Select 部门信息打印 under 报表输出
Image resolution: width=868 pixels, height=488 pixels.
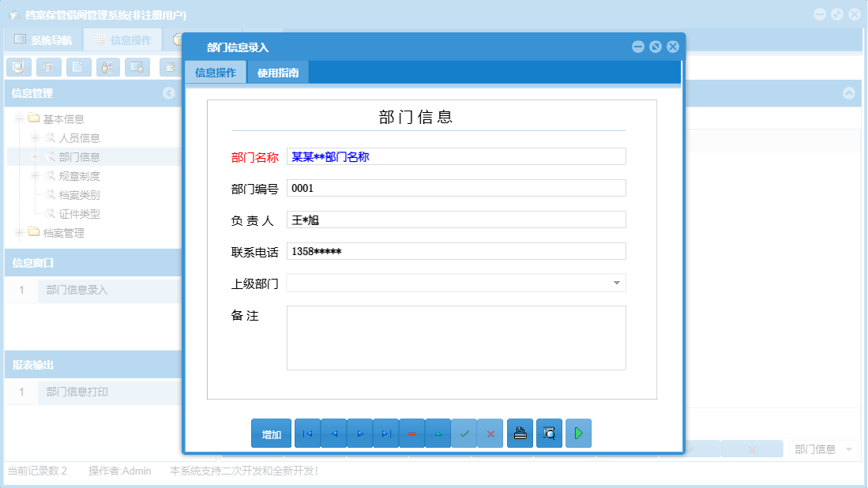click(77, 392)
